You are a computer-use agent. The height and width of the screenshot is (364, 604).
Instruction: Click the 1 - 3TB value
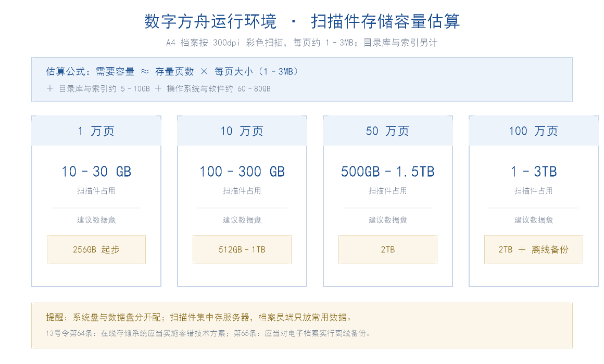(534, 172)
